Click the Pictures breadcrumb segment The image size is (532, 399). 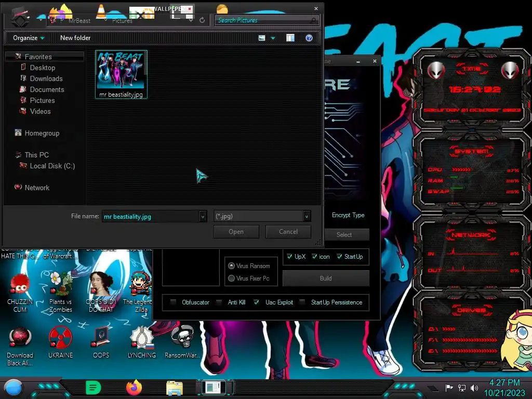pos(122,21)
